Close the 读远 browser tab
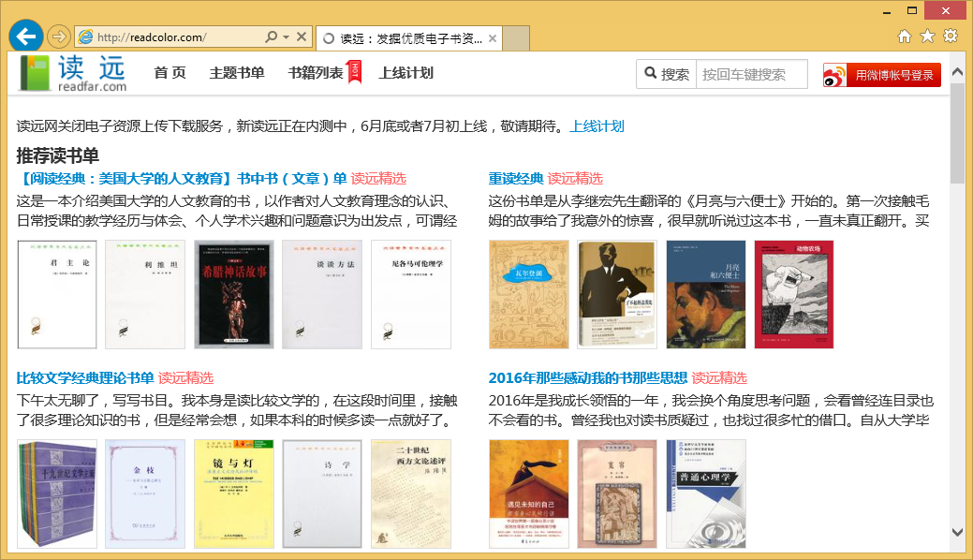 [x=492, y=38]
